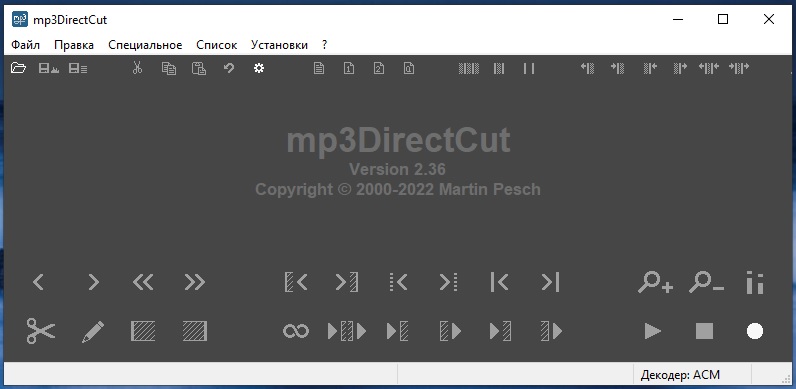
Task: Minimize the mp3DirectCut window
Action: (678, 20)
